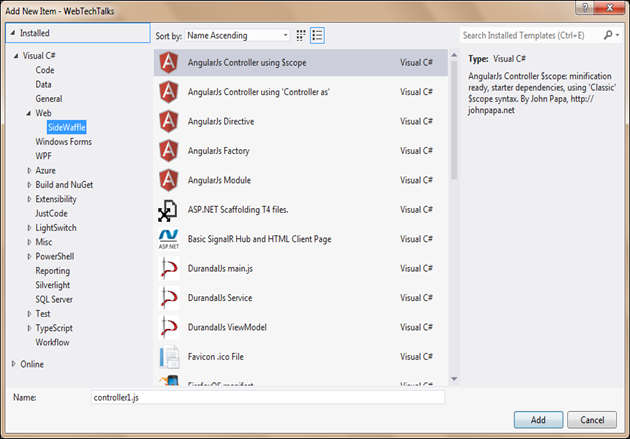The width and height of the screenshot is (630, 439).
Task: Click the DurandalJs Service icon
Action: pyautogui.click(x=169, y=298)
